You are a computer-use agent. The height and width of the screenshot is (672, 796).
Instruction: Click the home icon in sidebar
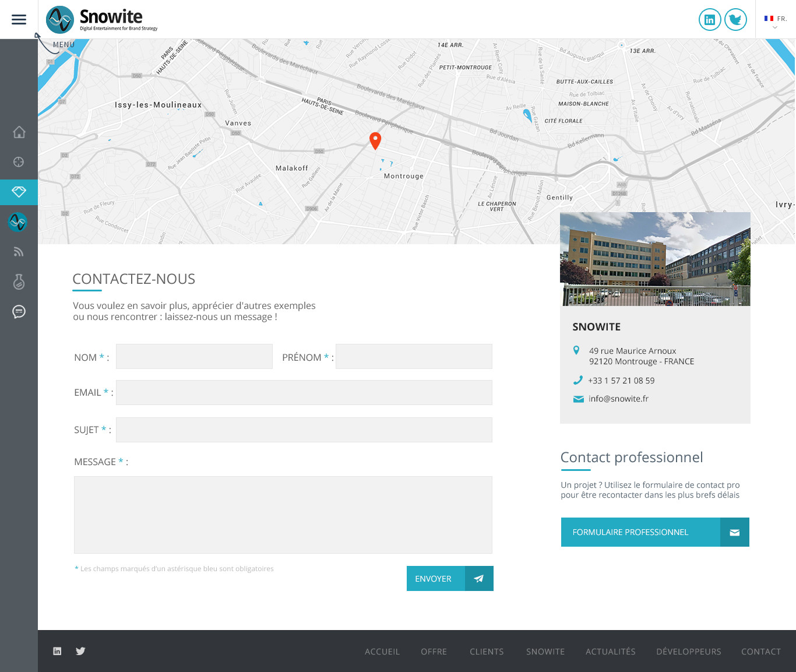click(x=19, y=132)
